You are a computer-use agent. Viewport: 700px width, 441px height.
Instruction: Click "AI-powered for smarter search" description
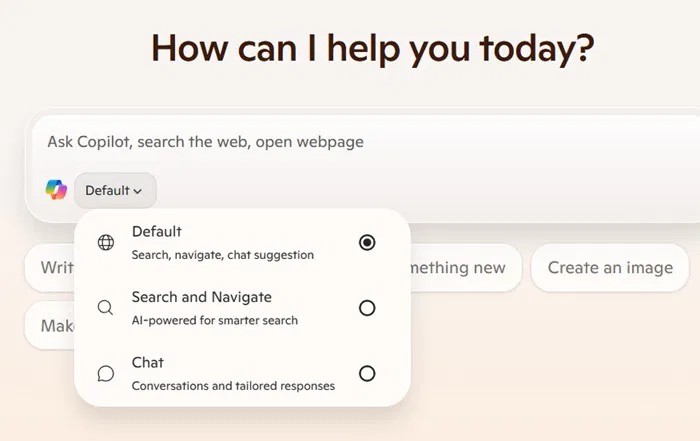coord(214,320)
